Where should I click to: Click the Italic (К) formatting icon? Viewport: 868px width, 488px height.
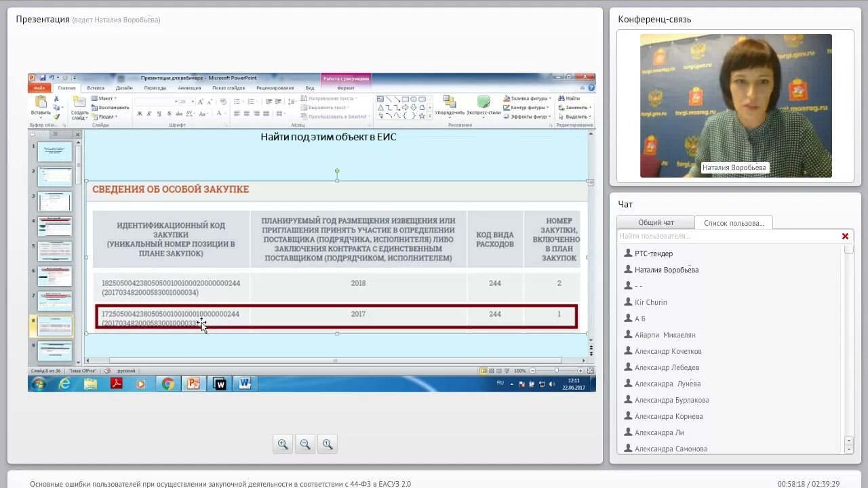pyautogui.click(x=149, y=114)
